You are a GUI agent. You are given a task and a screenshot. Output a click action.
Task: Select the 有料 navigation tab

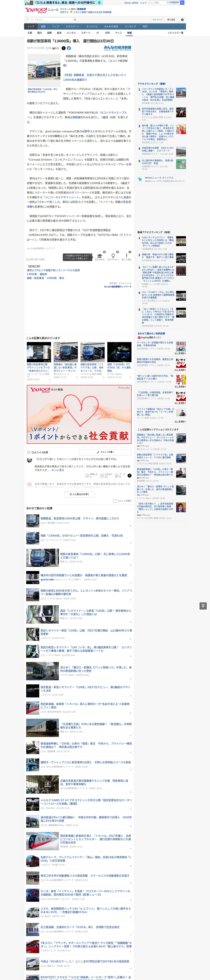[x=145, y=27]
